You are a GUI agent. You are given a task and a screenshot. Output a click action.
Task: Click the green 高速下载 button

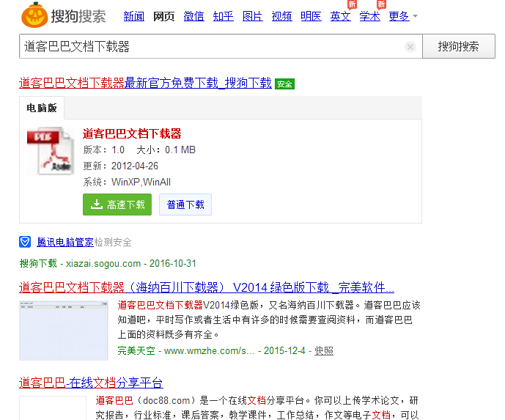click(x=117, y=205)
